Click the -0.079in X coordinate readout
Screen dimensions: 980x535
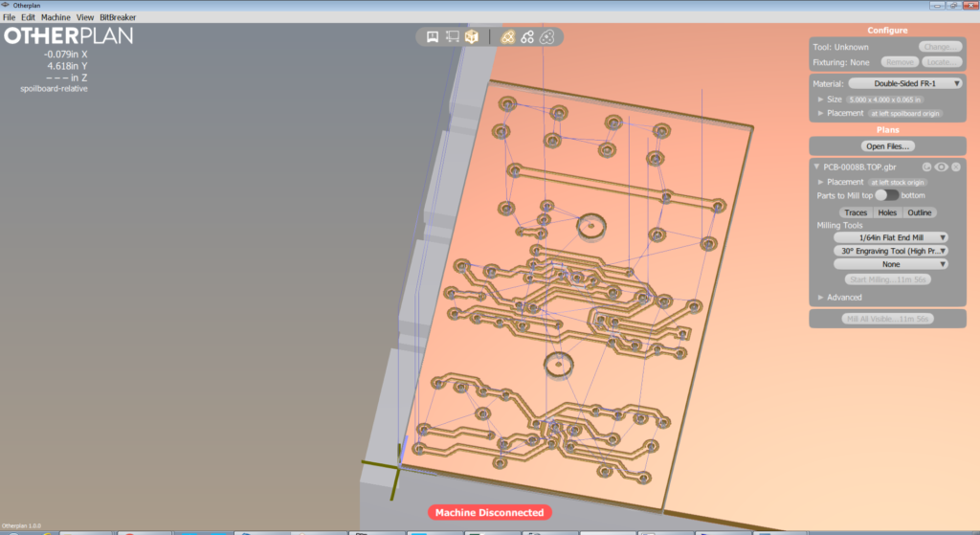click(x=66, y=55)
